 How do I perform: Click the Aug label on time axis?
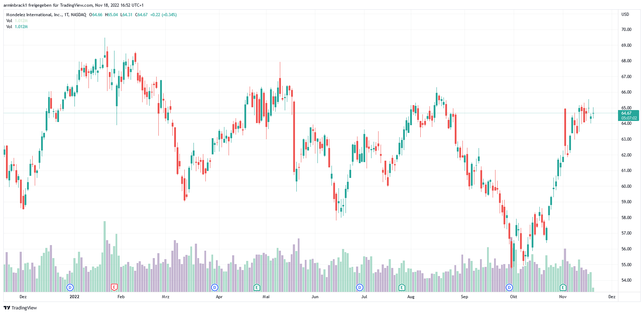411,297
